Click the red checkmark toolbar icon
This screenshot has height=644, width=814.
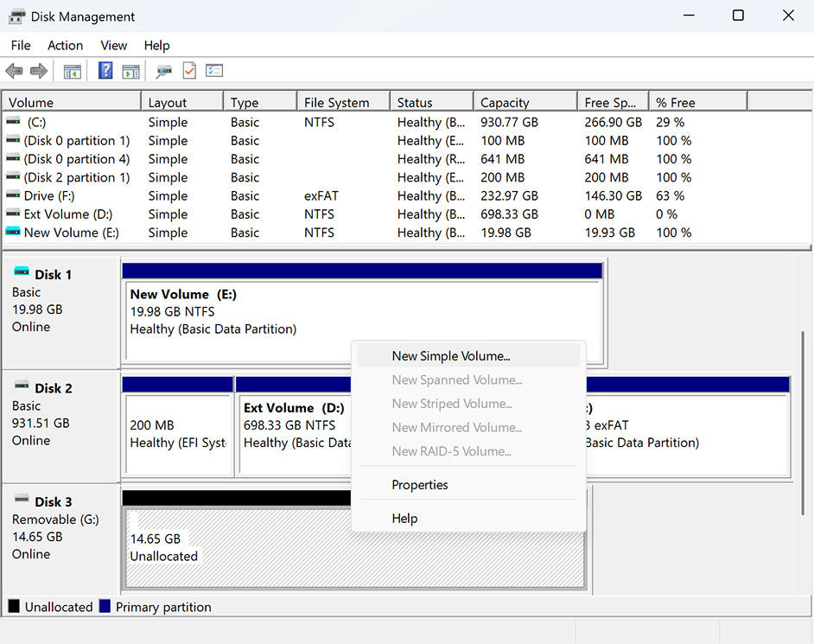tap(188, 70)
